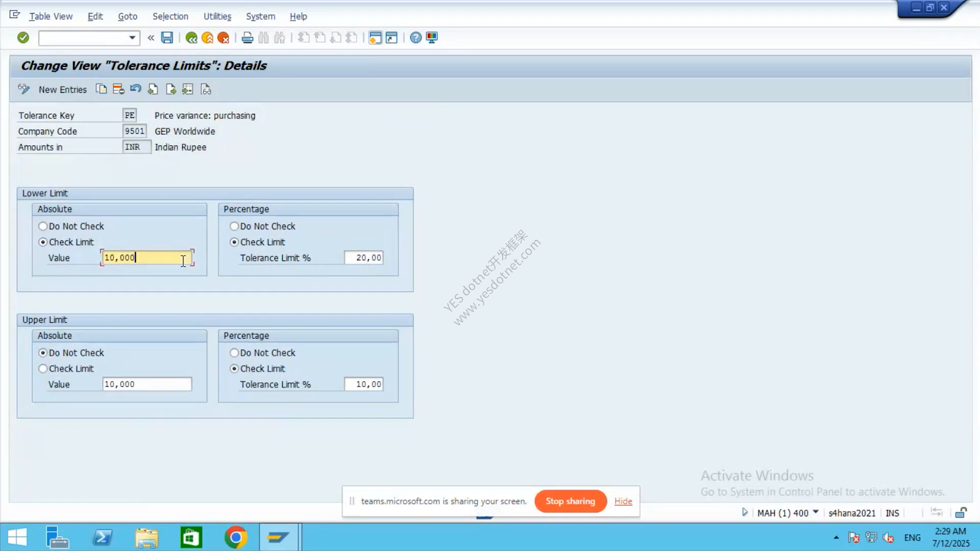Open Help via question mark icon

(415, 38)
